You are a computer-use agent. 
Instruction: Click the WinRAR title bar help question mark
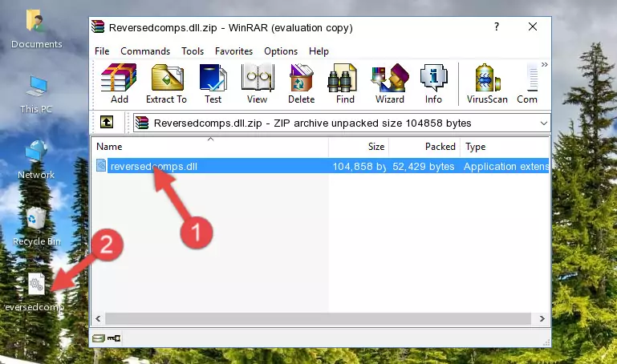pyautogui.click(x=497, y=26)
